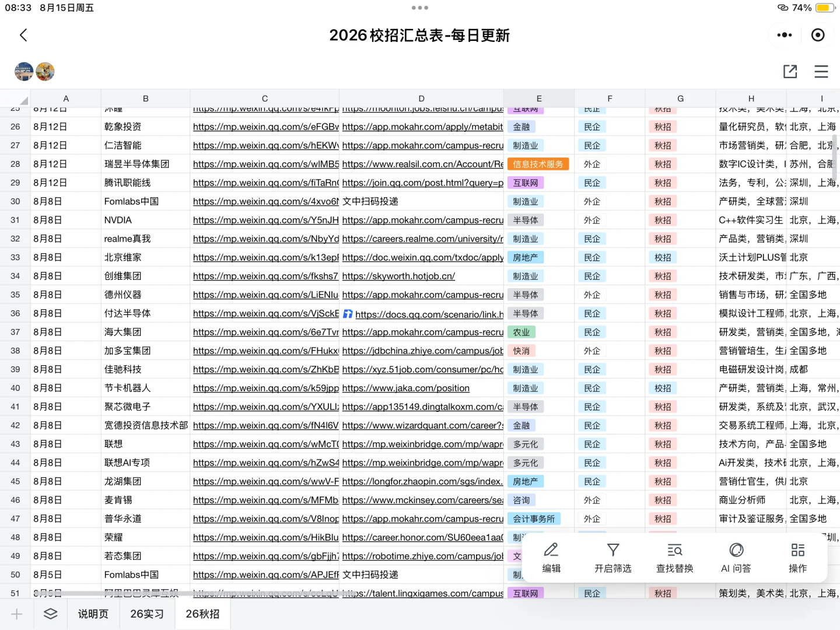Share the document via the export icon

coord(790,71)
